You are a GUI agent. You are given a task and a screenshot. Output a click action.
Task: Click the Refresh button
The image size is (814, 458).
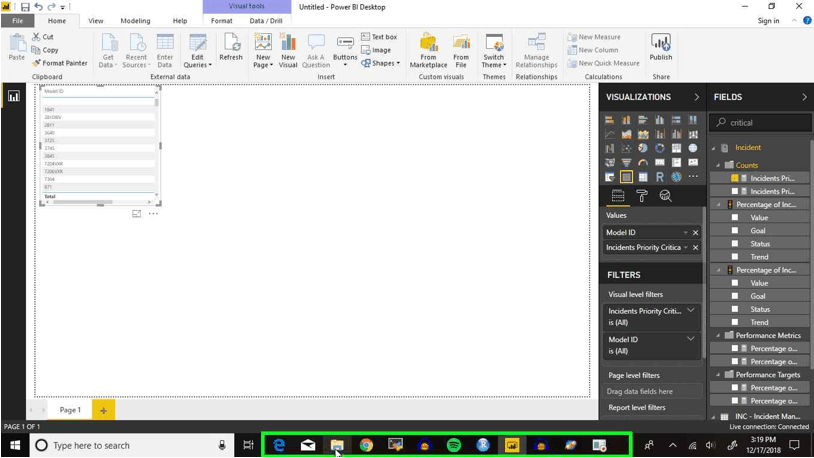[x=231, y=48]
